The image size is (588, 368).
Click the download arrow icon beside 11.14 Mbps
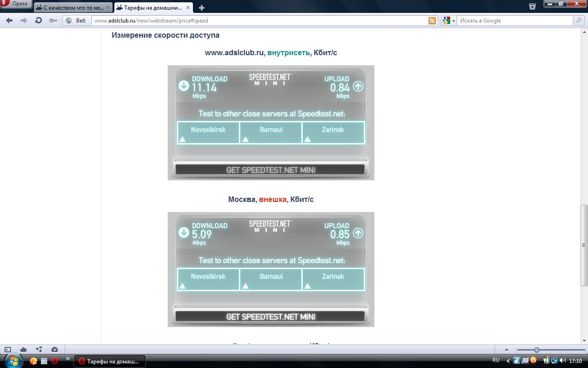click(184, 86)
